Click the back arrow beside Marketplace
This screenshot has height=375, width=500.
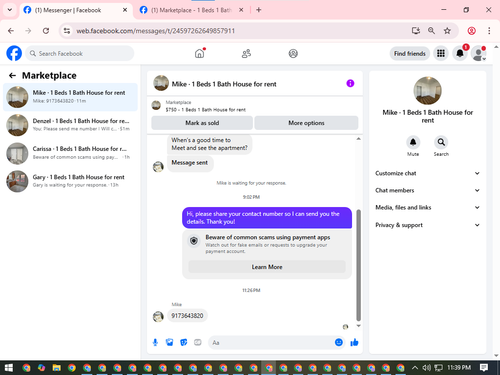click(12, 76)
